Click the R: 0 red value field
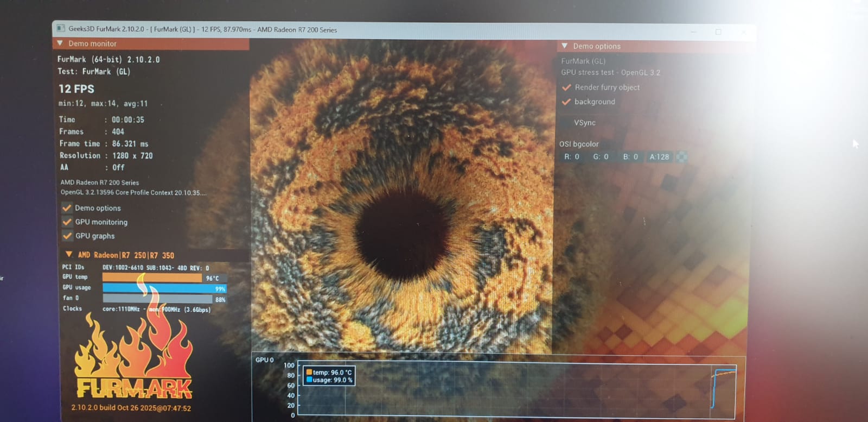 pos(572,157)
